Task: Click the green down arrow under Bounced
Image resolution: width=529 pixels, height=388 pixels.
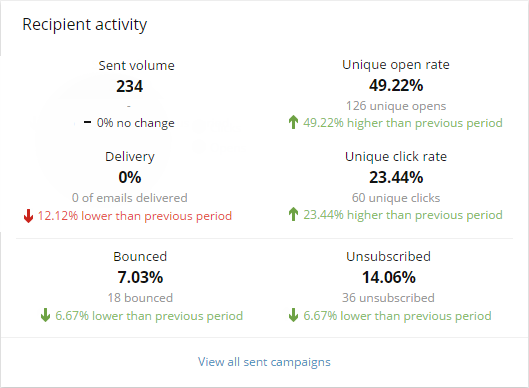Action: pyautogui.click(x=45, y=315)
